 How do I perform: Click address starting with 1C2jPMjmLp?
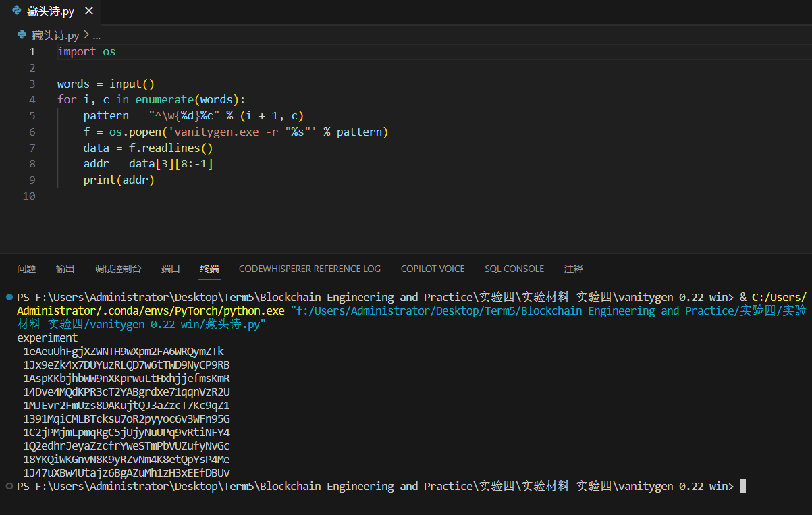126,432
